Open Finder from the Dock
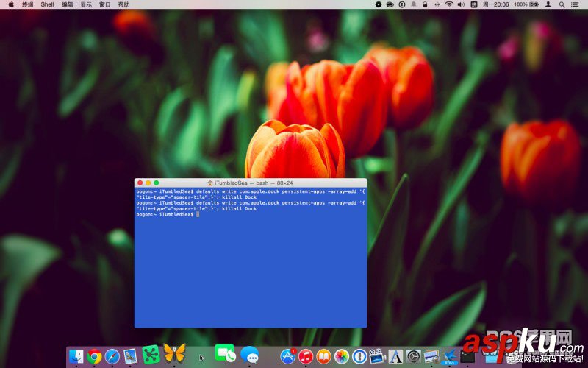This screenshot has height=368, width=588. pos(76,356)
